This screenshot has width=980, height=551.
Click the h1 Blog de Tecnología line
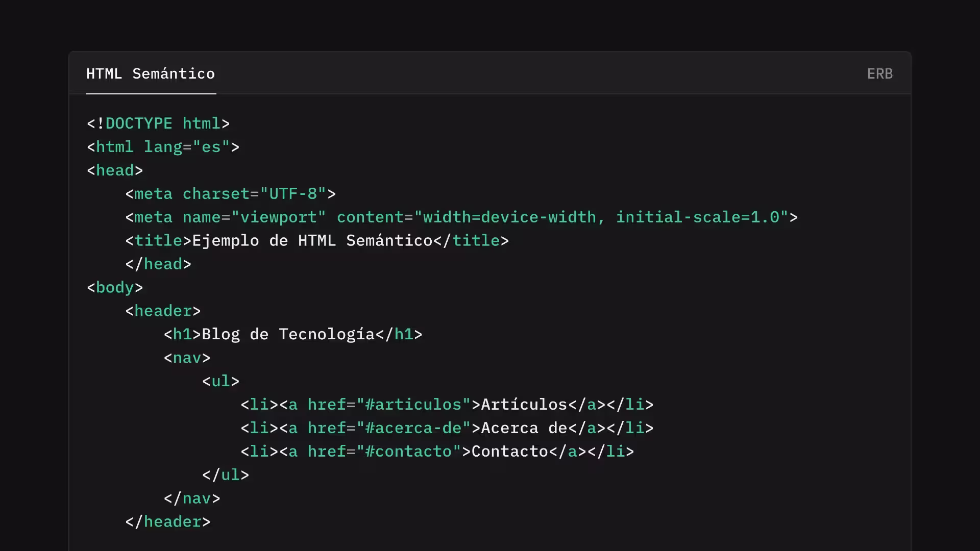click(x=293, y=335)
